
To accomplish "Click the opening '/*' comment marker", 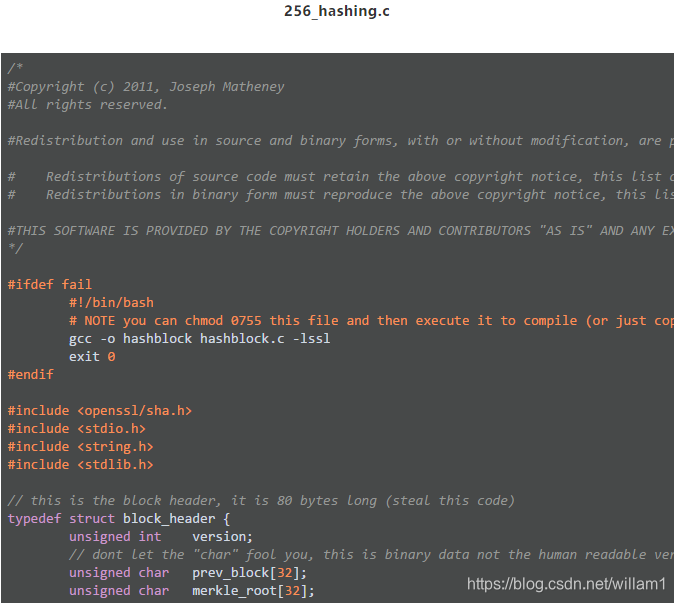I will (15, 68).
